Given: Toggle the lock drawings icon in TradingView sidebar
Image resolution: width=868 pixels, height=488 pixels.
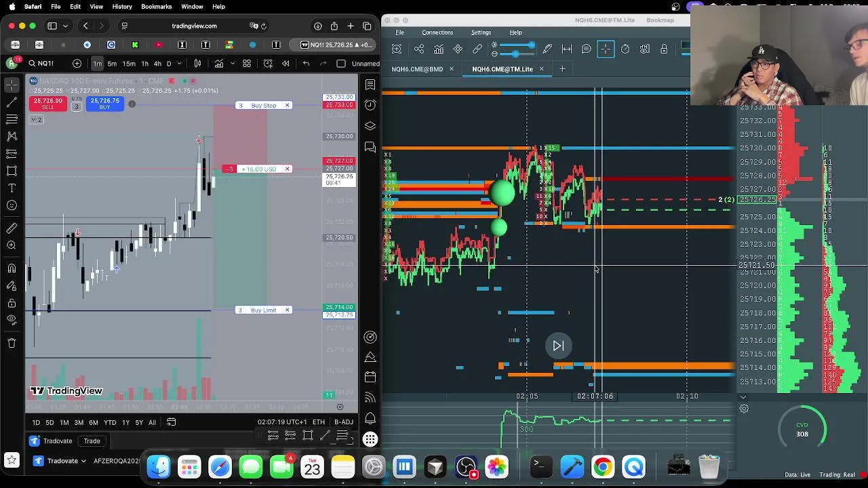Looking at the screenshot, I should (x=12, y=303).
